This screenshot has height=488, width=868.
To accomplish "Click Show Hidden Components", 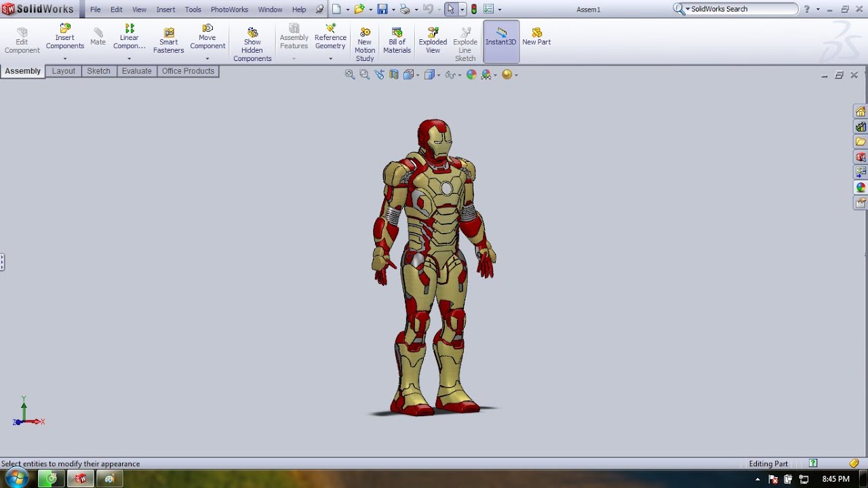I will click(x=252, y=45).
